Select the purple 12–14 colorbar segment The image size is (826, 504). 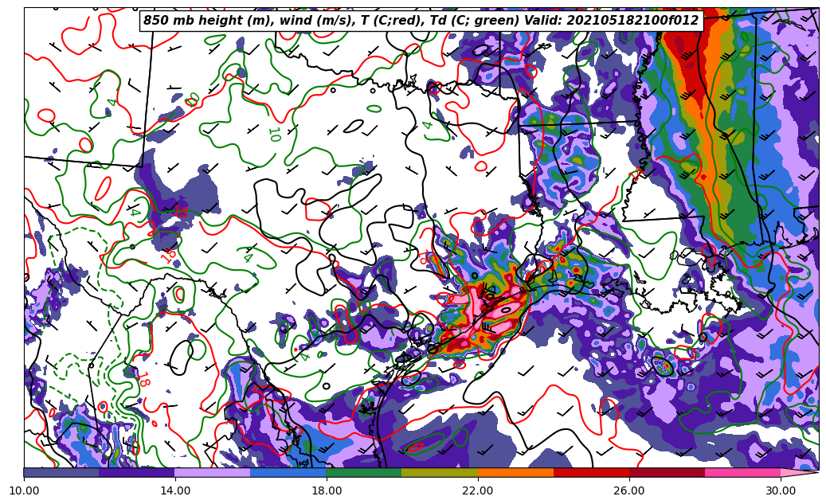[x=137, y=472]
